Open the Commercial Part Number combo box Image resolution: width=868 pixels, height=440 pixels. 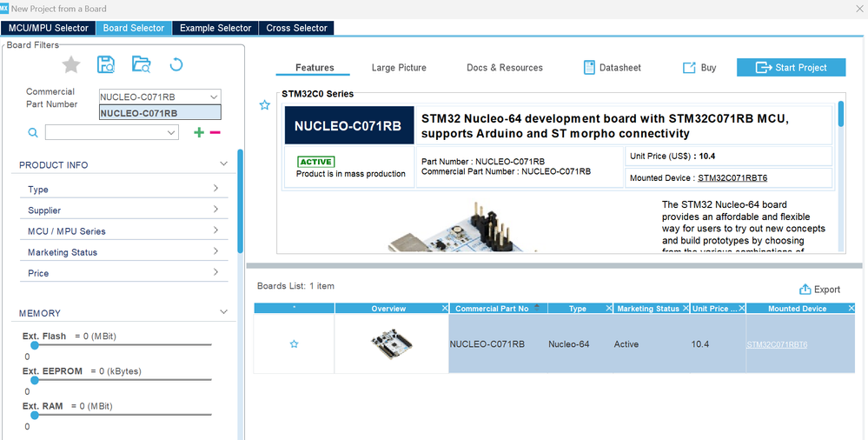point(160,97)
